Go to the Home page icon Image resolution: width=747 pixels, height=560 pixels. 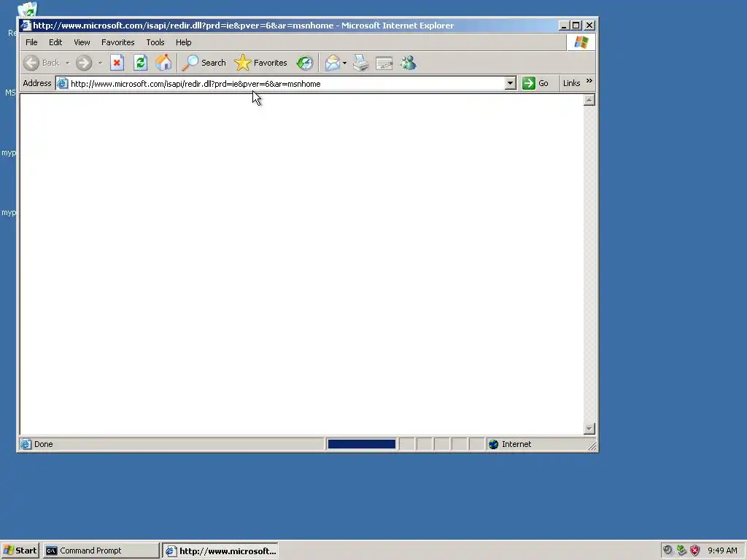pyautogui.click(x=163, y=63)
